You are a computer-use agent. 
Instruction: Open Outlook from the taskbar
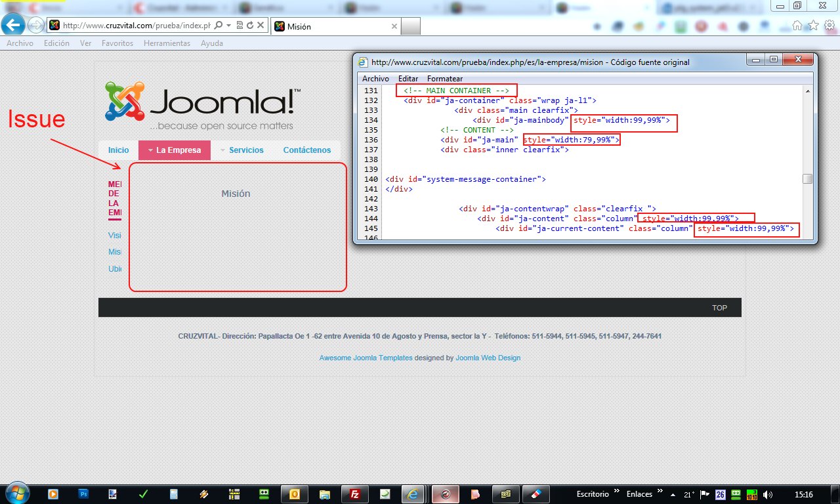[295, 494]
